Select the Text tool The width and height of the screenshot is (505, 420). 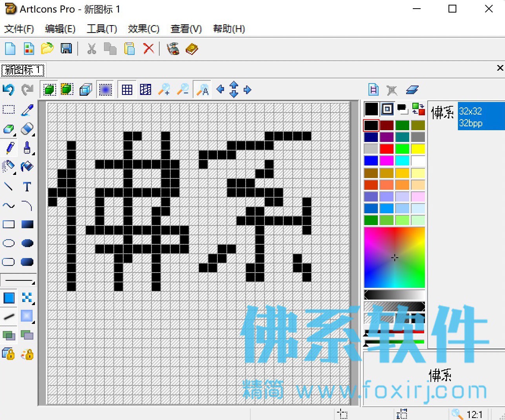coord(27,187)
